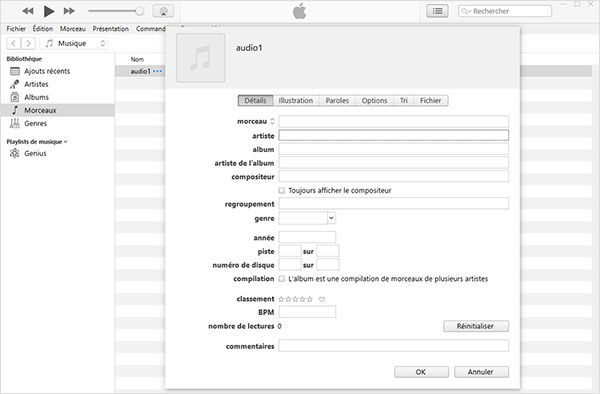Click the morceau title input field
Screen dimensions: 600x394
(x=394, y=122)
